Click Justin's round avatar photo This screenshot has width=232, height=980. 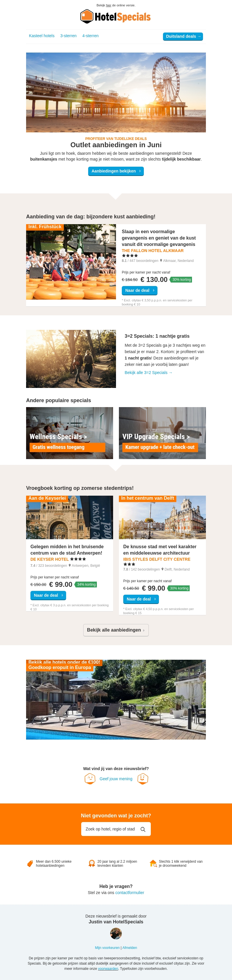[116, 933]
